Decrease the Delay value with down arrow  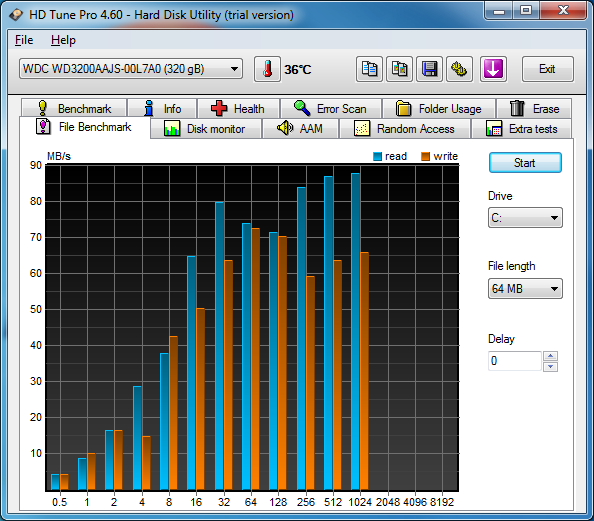(x=550, y=366)
